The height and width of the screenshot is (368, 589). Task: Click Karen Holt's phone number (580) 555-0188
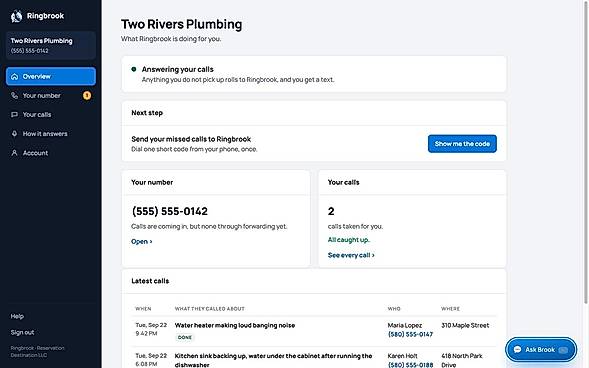pos(410,365)
